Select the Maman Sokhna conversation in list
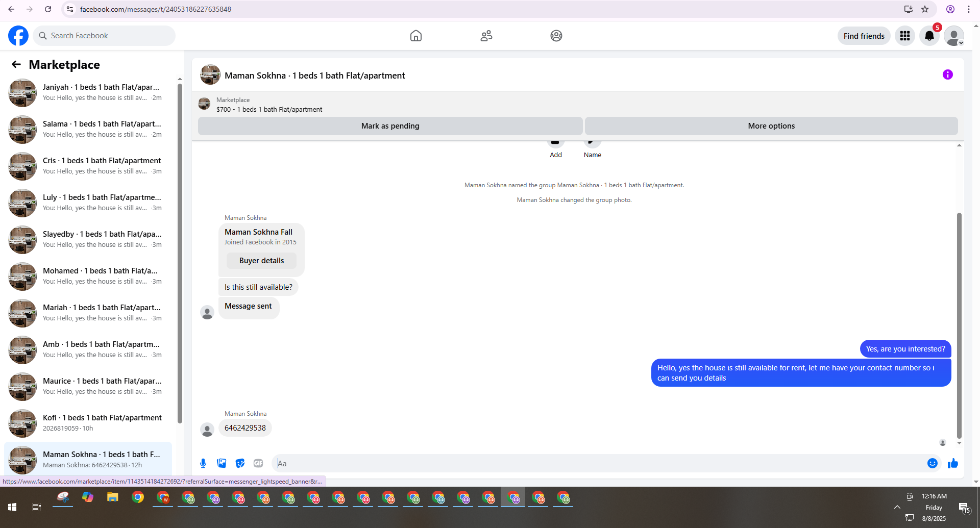This screenshot has width=980, height=528. pos(88,459)
